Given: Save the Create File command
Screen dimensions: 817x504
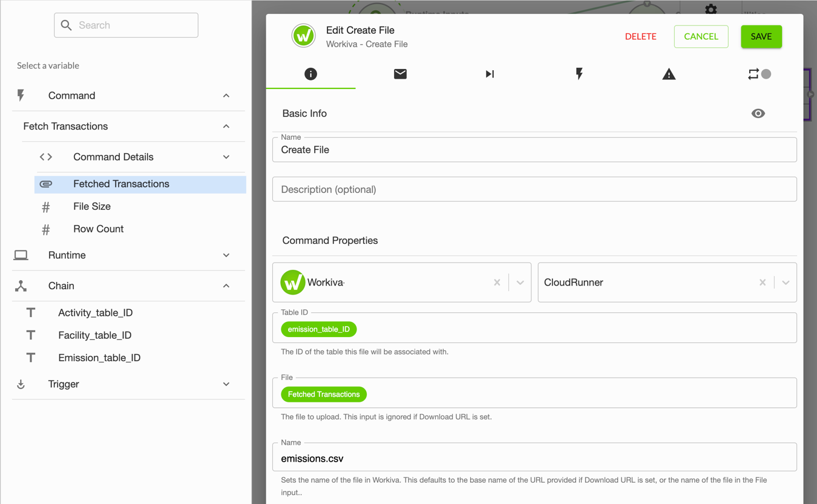Looking at the screenshot, I should point(761,36).
